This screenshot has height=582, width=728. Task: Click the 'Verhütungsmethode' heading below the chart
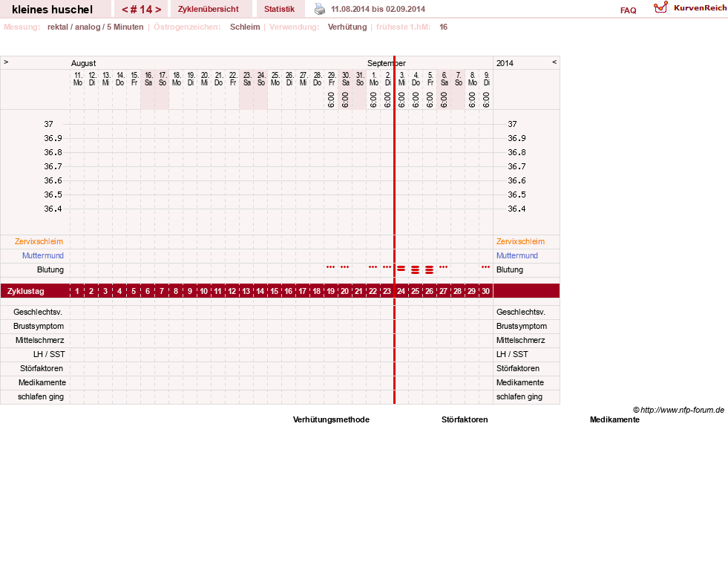tap(331, 419)
